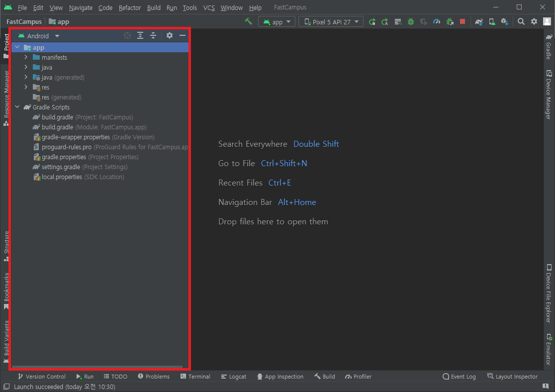Screen dimensions: 555x392
Task: Open the VCS menu
Action: point(209,7)
